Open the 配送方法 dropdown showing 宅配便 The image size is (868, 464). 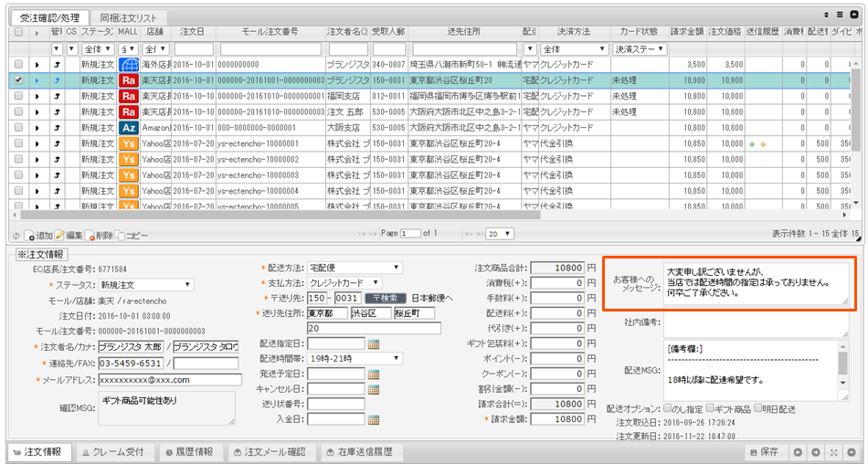click(x=355, y=268)
